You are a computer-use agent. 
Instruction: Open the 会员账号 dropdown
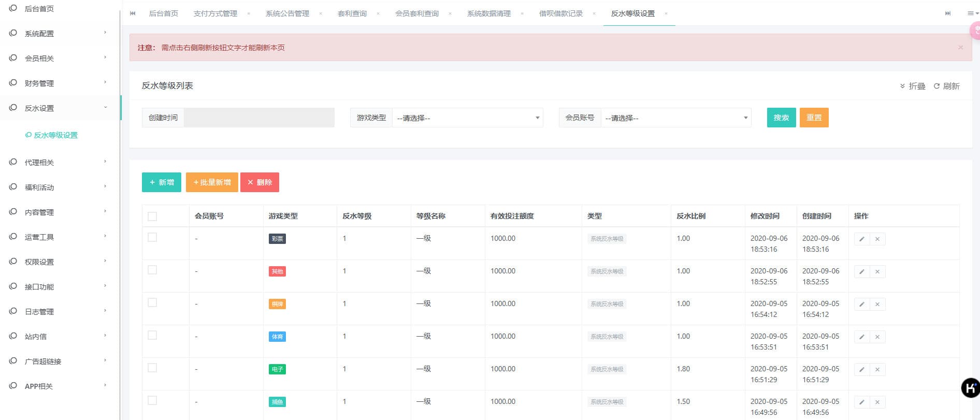pyautogui.click(x=675, y=118)
